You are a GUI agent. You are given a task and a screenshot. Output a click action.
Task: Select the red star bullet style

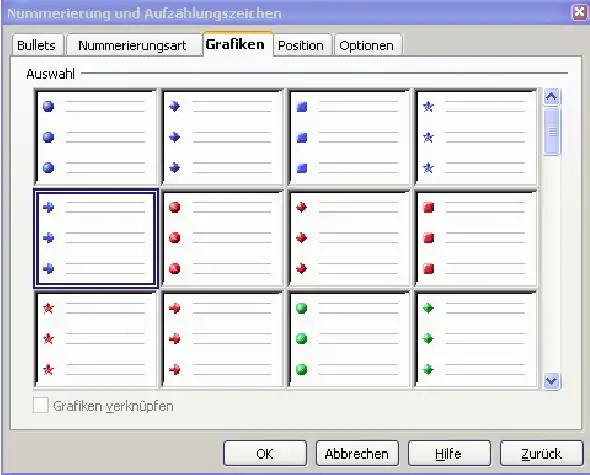pyautogui.click(x=96, y=340)
